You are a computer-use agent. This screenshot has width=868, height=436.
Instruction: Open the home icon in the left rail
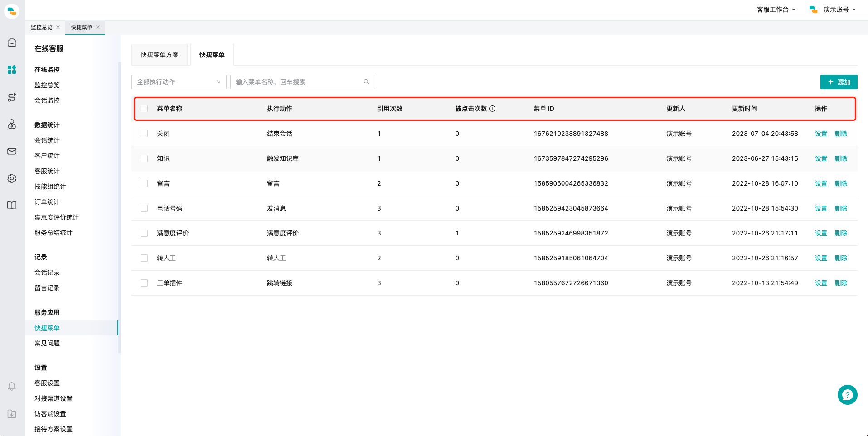click(x=12, y=43)
